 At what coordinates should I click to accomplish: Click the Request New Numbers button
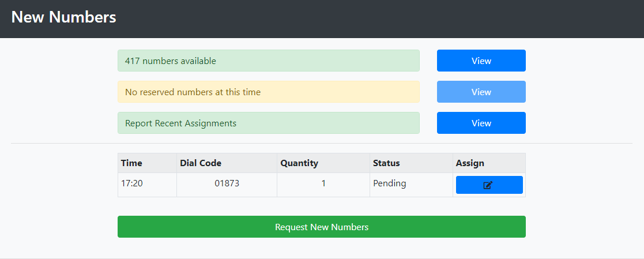[322, 227]
